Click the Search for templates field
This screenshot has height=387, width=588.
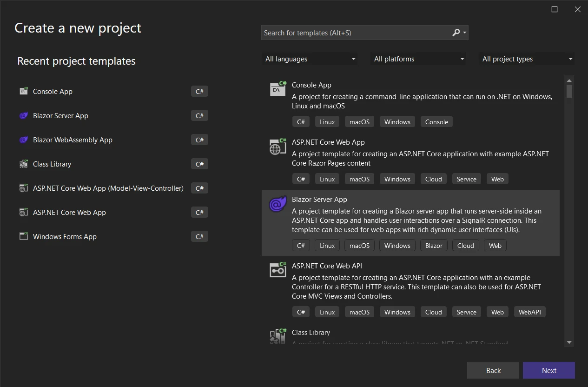tap(356, 33)
